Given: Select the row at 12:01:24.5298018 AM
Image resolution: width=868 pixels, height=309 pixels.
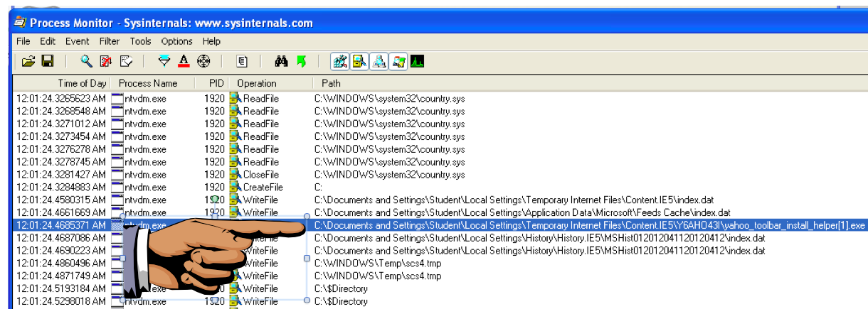Looking at the screenshot, I should (x=441, y=301).
